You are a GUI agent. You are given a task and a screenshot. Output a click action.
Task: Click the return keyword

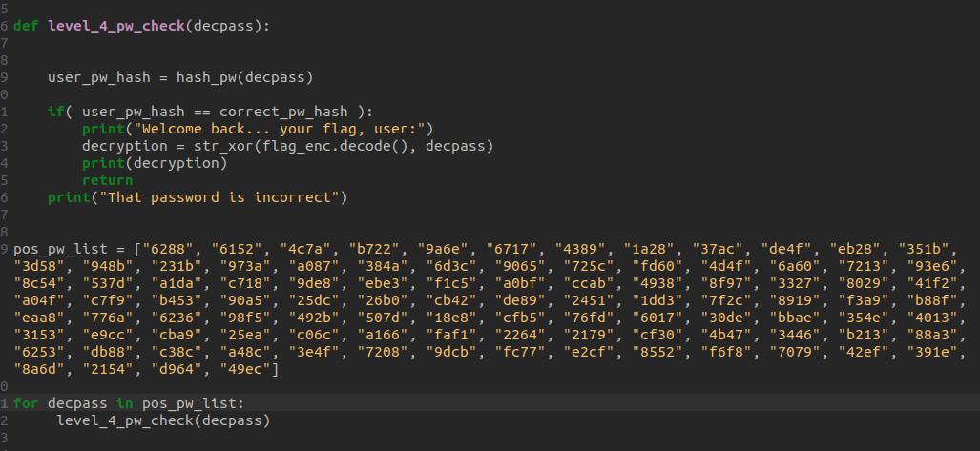click(107, 180)
